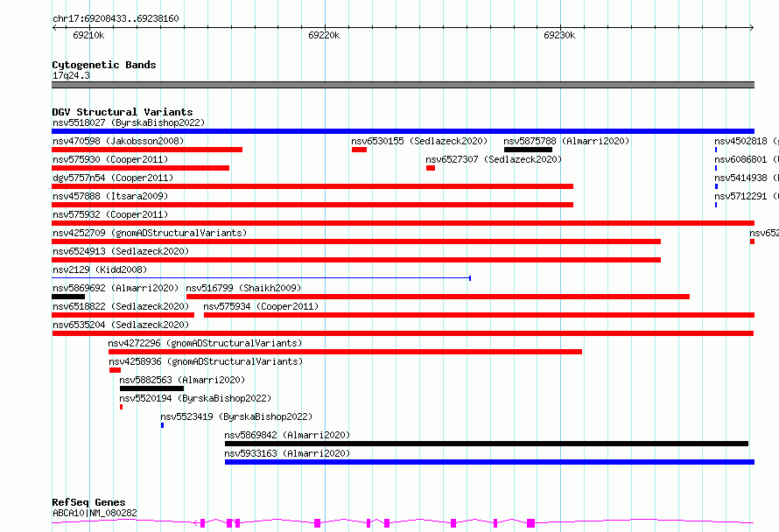Open the dgv5757n54 (Cooper2011) variant label

113,178
